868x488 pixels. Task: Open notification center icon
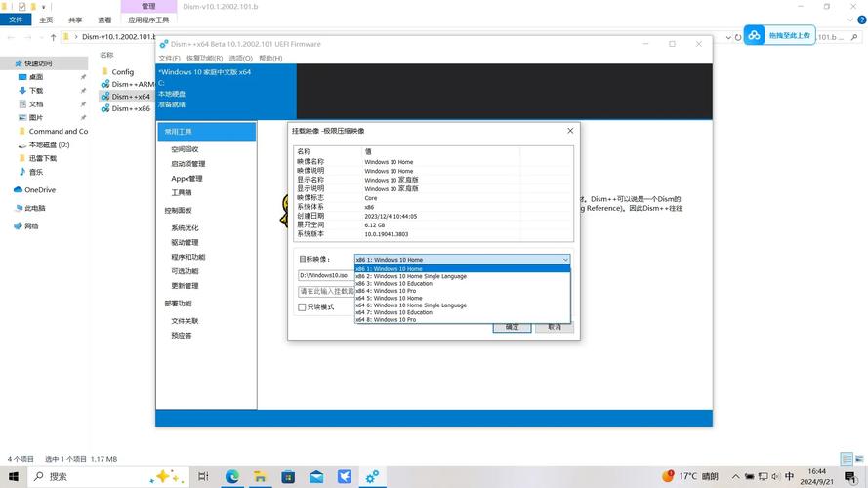coord(850,476)
